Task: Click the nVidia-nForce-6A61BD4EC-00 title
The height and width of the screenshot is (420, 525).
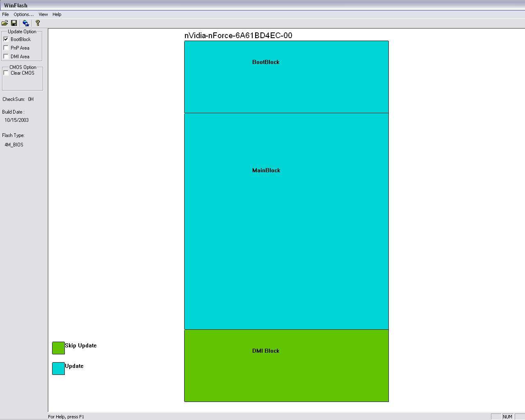Action: point(238,35)
